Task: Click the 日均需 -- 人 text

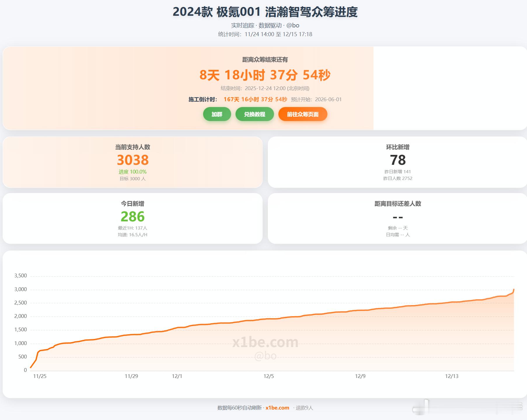Action: tap(398, 235)
